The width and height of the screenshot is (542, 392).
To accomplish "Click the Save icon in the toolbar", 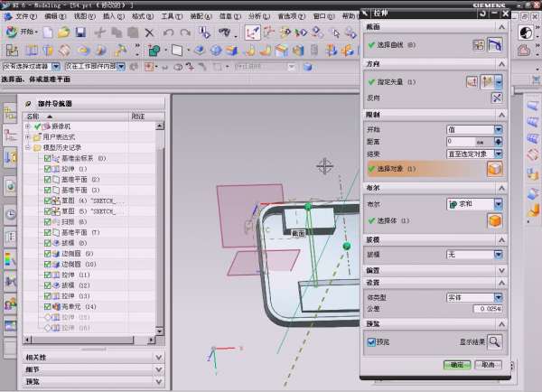I will pos(82,33).
